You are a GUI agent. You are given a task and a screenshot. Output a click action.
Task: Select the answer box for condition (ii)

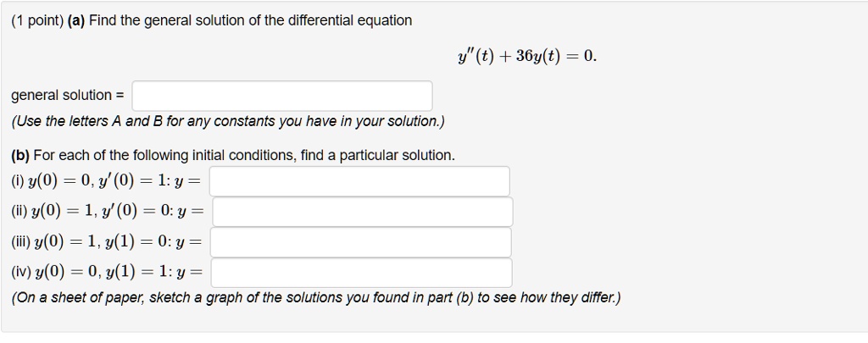363,212
